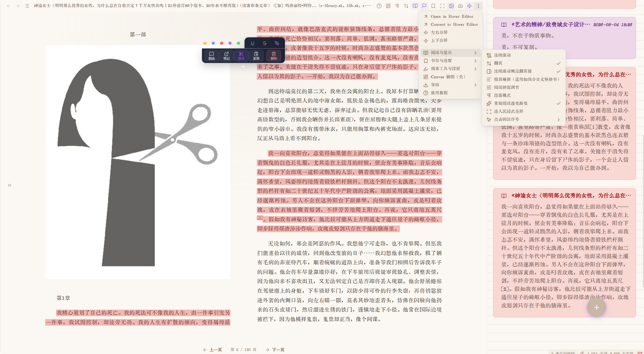The width and height of the screenshot is (644, 354).
Task: Pick the yellow highlight color dot
Action: coord(205,43)
